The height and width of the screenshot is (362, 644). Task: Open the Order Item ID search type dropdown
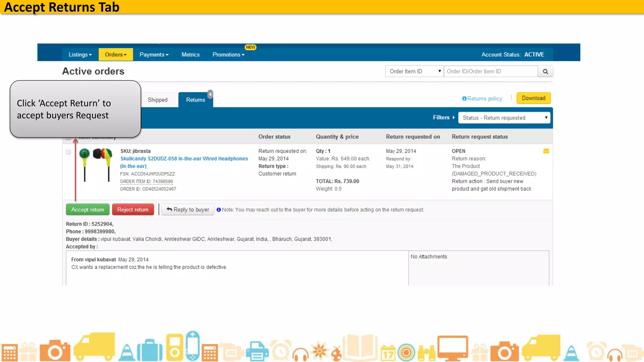(x=414, y=71)
